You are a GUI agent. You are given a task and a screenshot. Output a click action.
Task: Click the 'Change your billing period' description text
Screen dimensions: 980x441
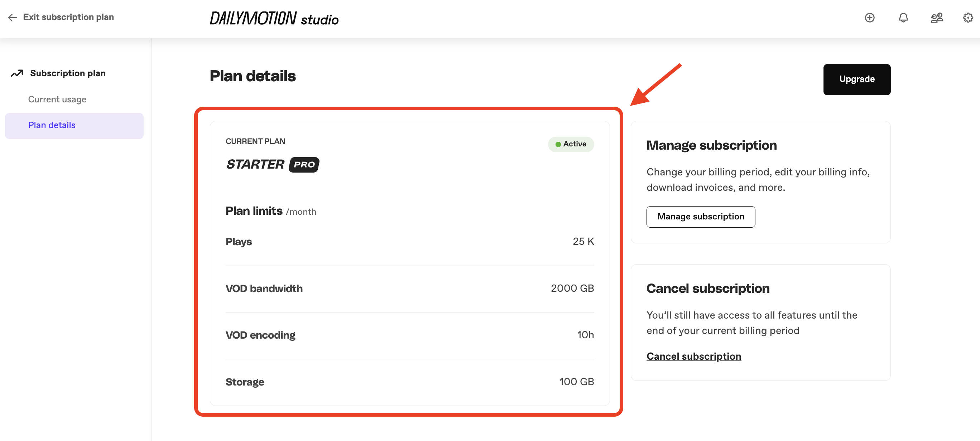(x=758, y=180)
